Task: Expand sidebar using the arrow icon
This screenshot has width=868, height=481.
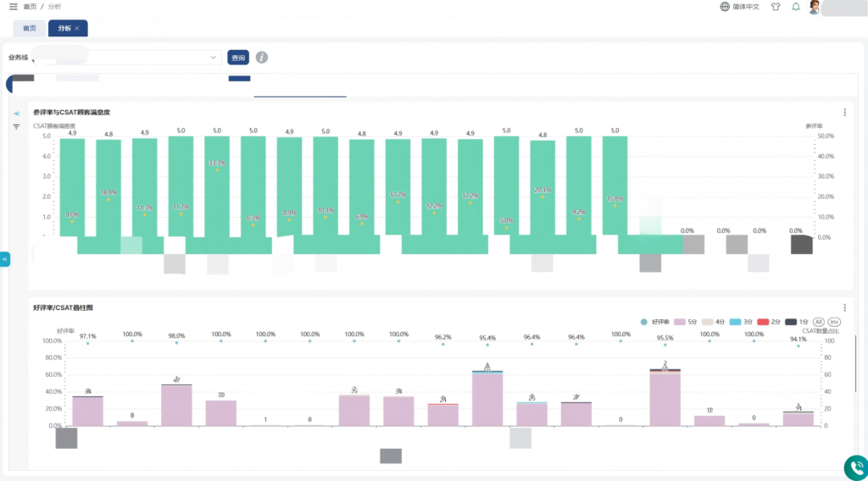Action: pos(16,113)
